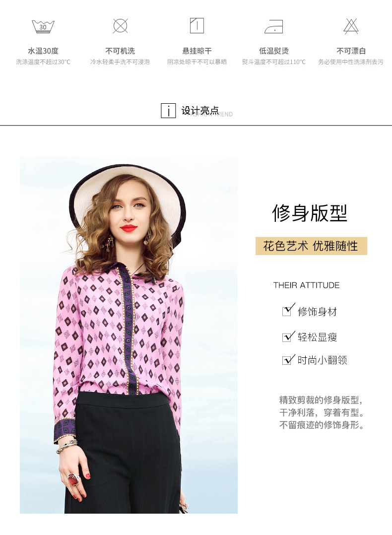
Task: Click the 设计亮点 section heading
Action: tap(200, 111)
